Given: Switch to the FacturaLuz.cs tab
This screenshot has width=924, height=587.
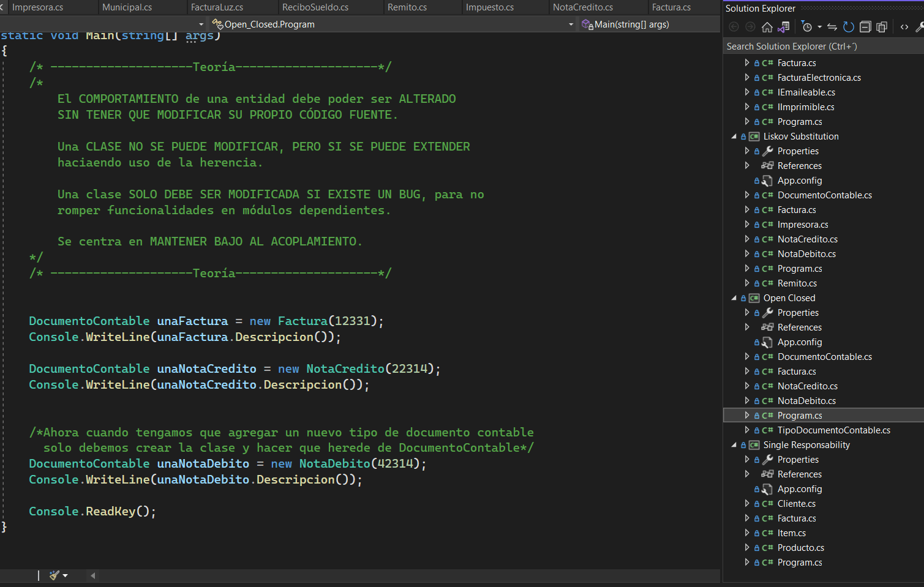Looking at the screenshot, I should point(217,7).
